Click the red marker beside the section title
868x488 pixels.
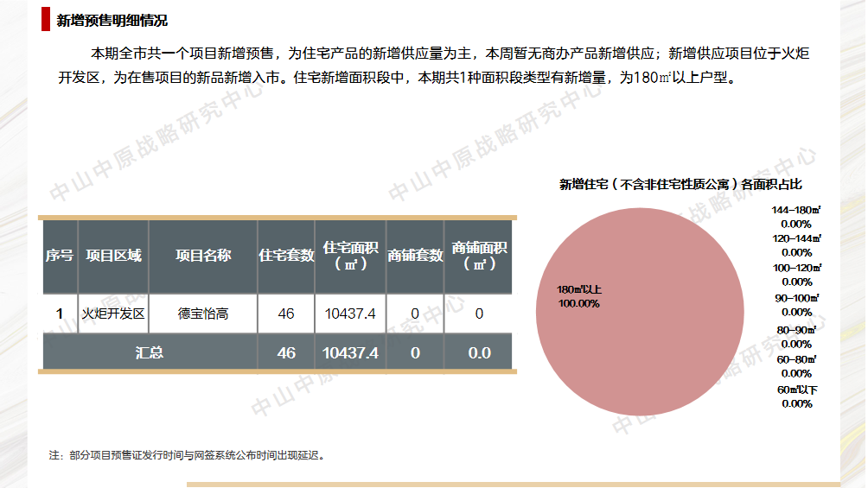click(x=46, y=19)
